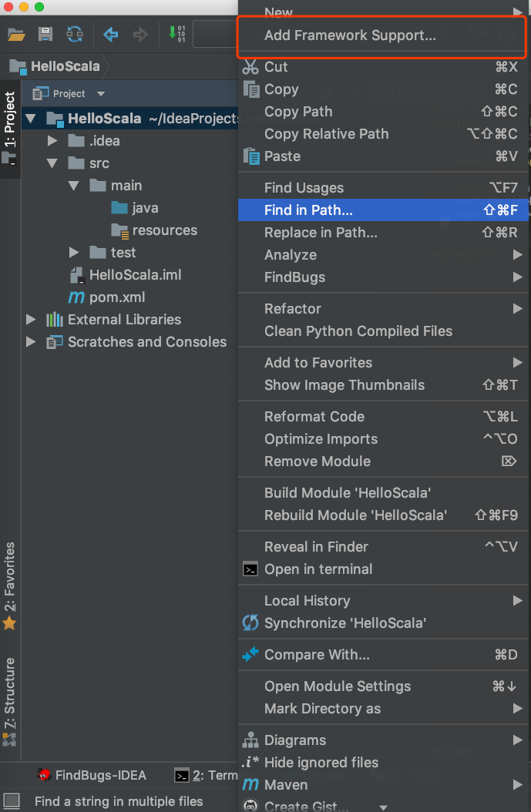Choose Clean Python Compiled Files
The image size is (531, 812).
pyautogui.click(x=383, y=331)
